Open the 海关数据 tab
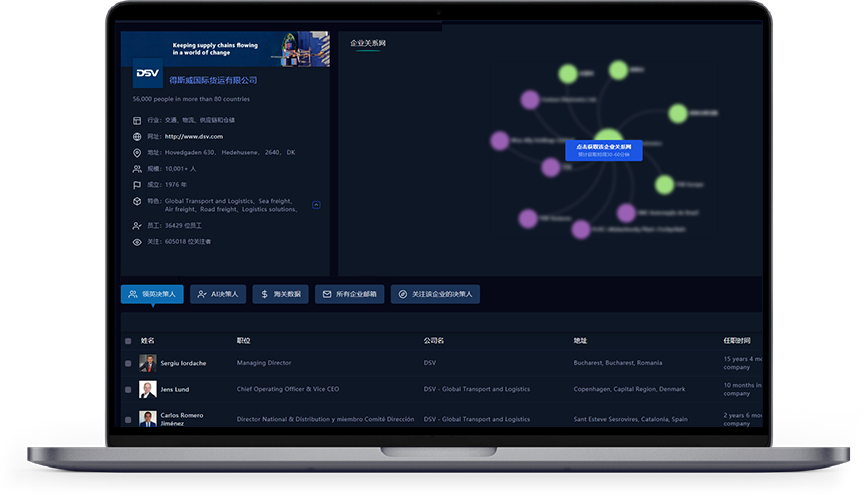Viewport: 864px width, 496px height. (x=280, y=294)
